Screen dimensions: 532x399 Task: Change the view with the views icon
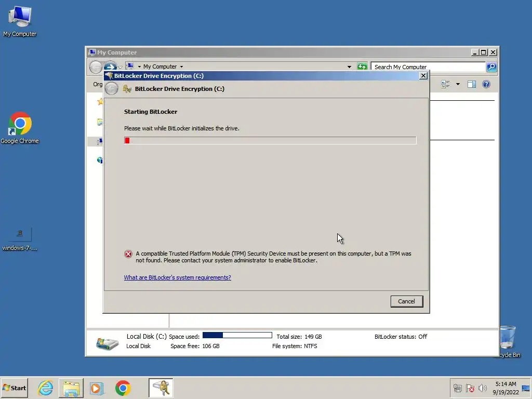(445, 84)
